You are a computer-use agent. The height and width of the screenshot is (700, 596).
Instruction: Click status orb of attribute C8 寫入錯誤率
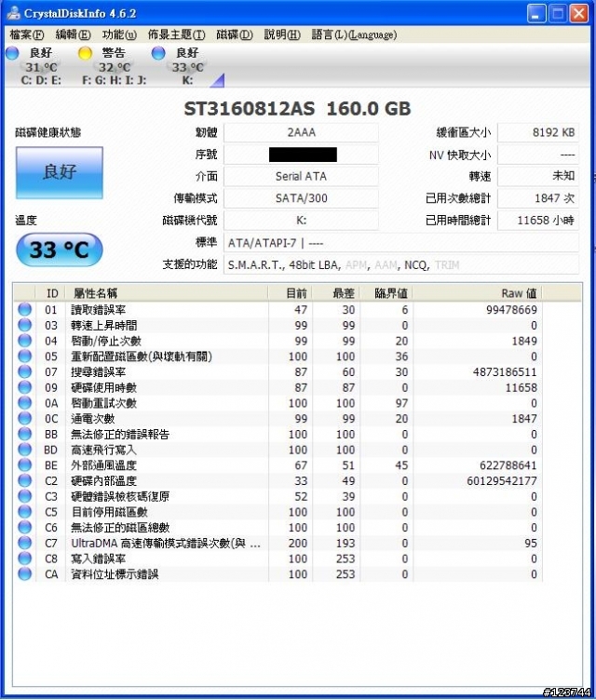coord(24,559)
